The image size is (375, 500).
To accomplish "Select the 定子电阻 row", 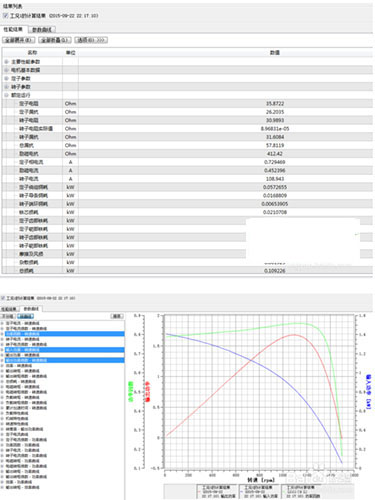I will [x=187, y=103].
